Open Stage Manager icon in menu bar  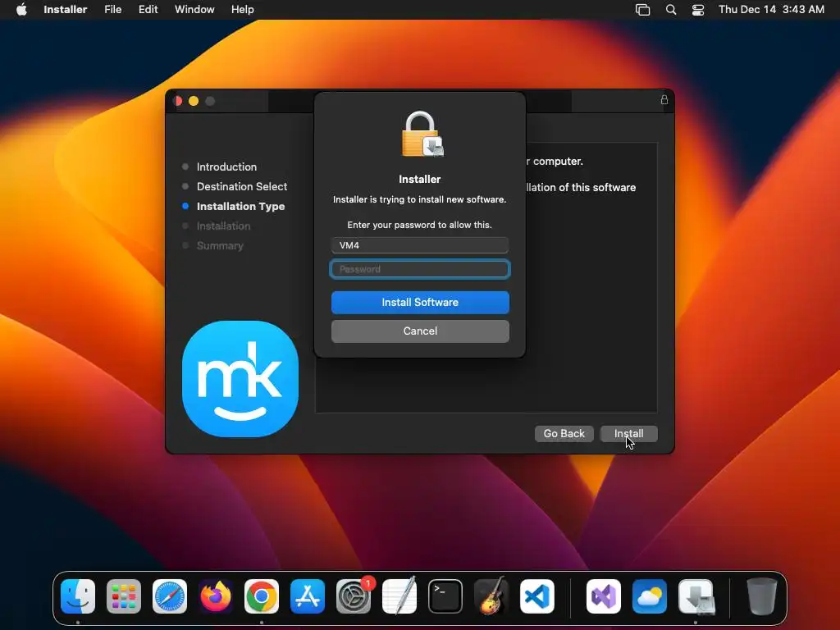coord(642,10)
